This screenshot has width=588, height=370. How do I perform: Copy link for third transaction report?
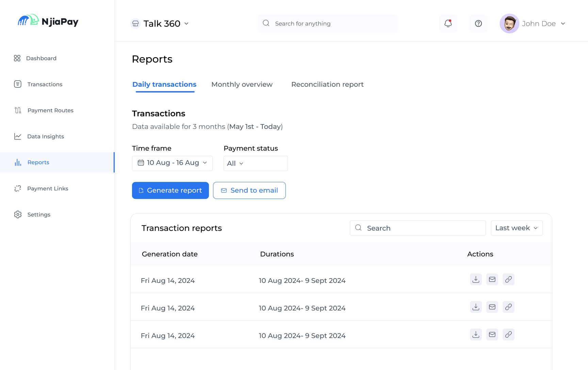[x=508, y=335]
